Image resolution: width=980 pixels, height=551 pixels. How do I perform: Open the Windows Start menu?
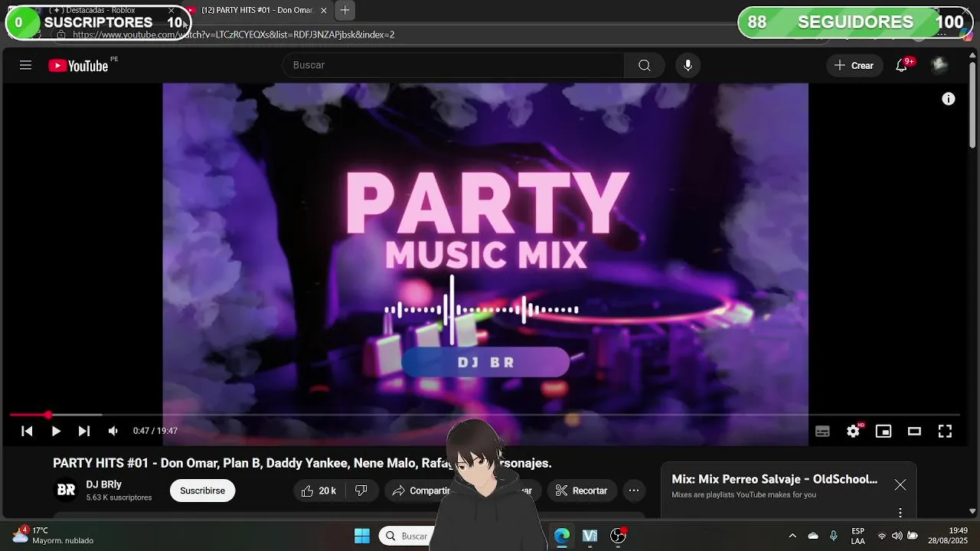[362, 536]
